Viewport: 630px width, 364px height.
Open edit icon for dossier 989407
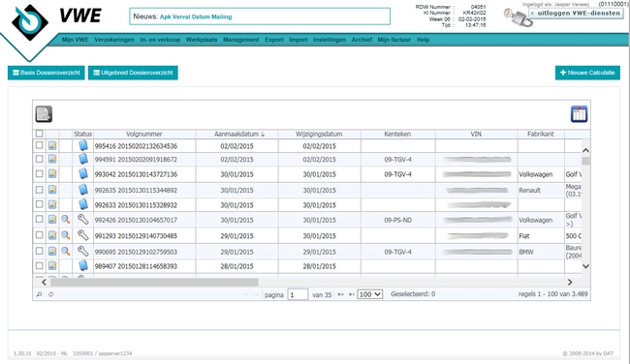click(52, 265)
